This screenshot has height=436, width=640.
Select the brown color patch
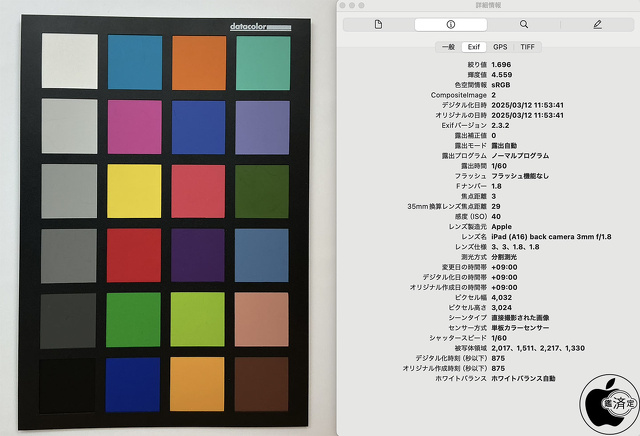click(x=263, y=385)
